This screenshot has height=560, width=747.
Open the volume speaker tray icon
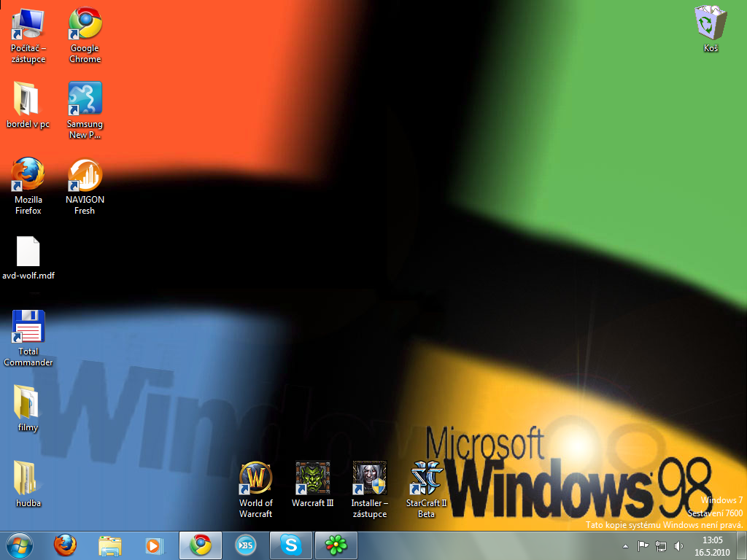click(679, 545)
